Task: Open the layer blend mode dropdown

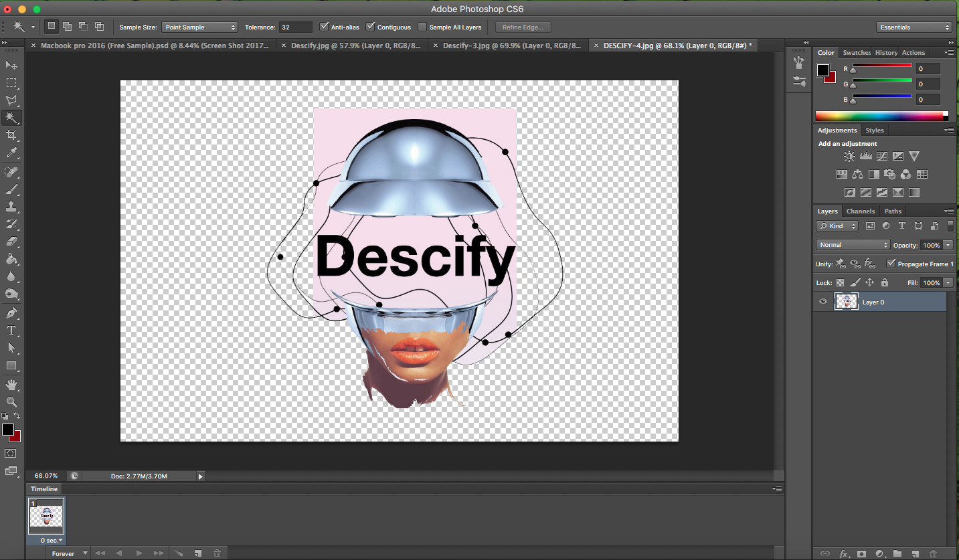Action: 853,245
